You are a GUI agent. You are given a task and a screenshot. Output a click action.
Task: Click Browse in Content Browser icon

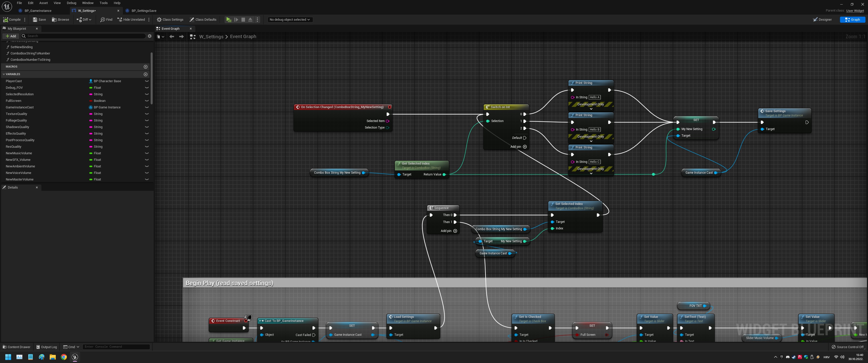coord(54,19)
